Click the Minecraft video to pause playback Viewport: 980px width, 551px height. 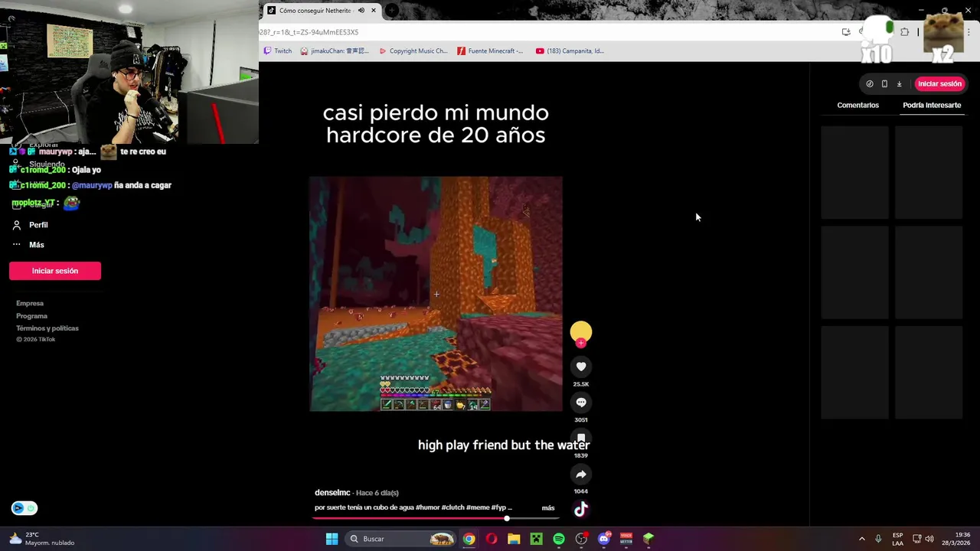point(436,294)
